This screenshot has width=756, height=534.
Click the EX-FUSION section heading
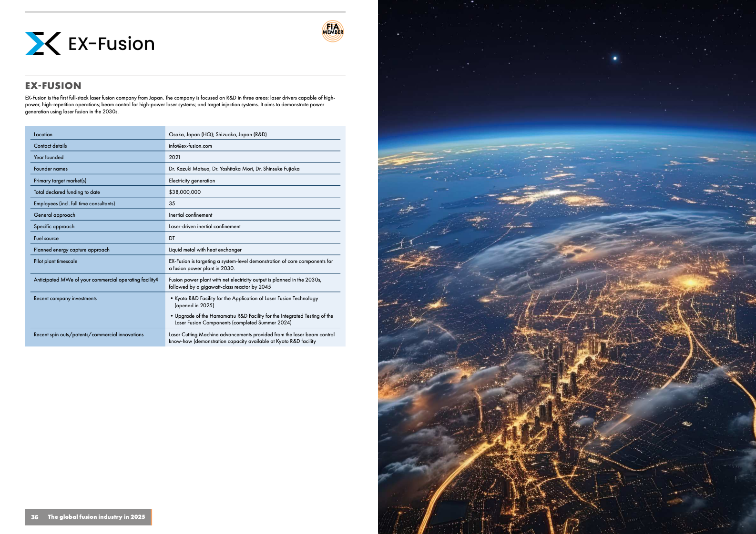[53, 86]
